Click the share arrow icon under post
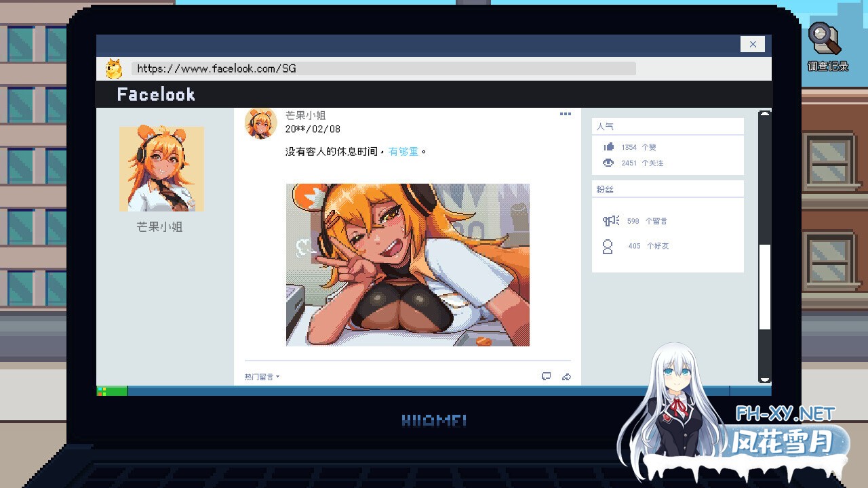The image size is (868, 488). pos(566,377)
